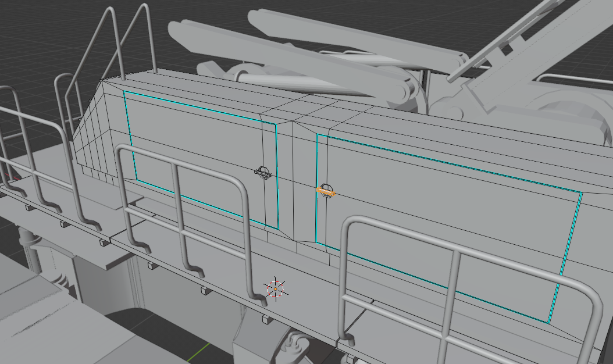
Task: Select the right foreground handrail
Action: (469, 290)
